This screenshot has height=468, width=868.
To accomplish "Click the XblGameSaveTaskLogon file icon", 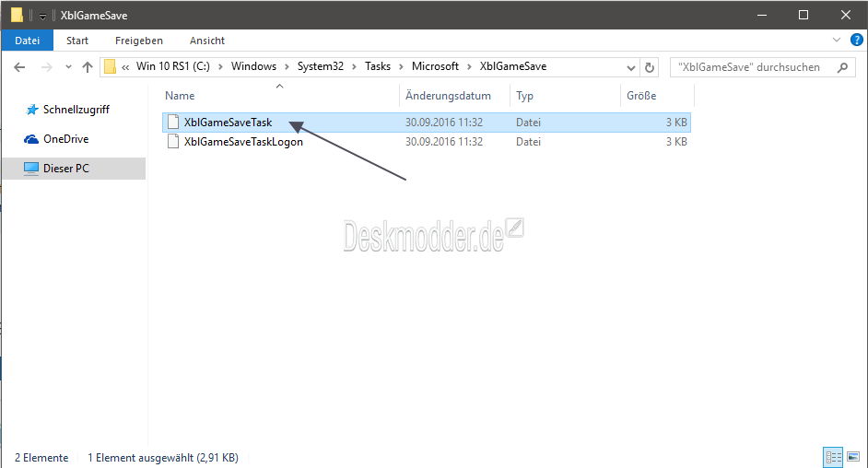I will (x=173, y=141).
